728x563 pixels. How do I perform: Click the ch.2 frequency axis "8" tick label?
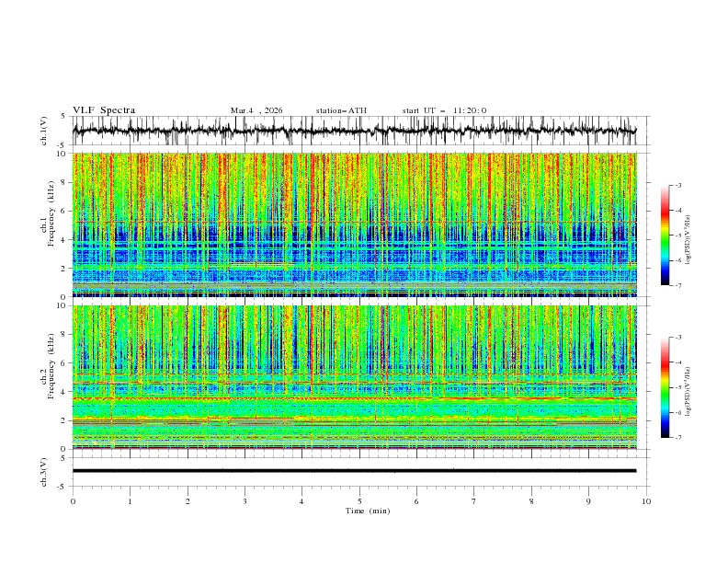pyautogui.click(x=63, y=335)
